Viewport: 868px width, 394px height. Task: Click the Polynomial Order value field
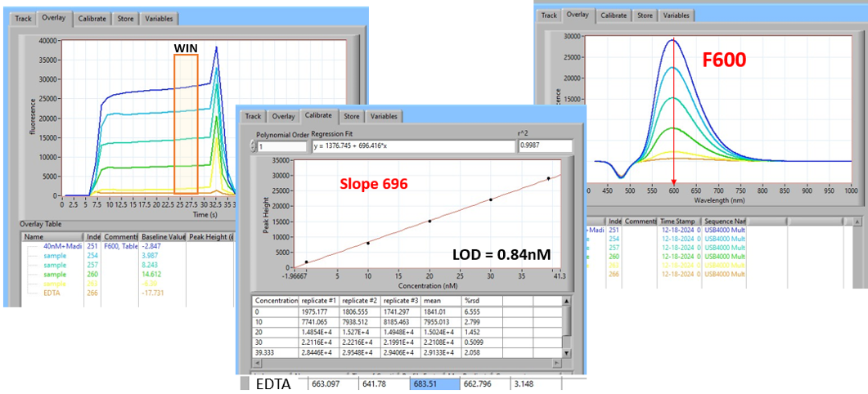tap(282, 146)
